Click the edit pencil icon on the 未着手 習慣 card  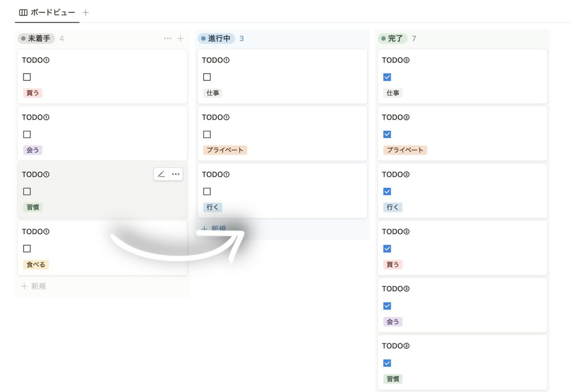(161, 174)
